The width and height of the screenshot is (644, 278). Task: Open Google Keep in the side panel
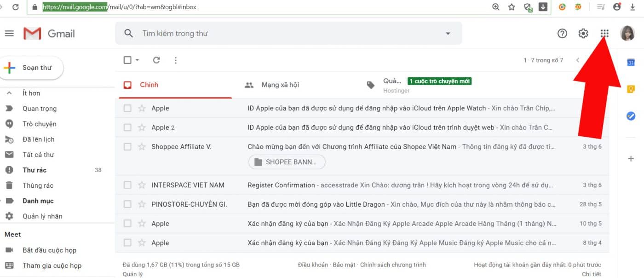(631, 89)
